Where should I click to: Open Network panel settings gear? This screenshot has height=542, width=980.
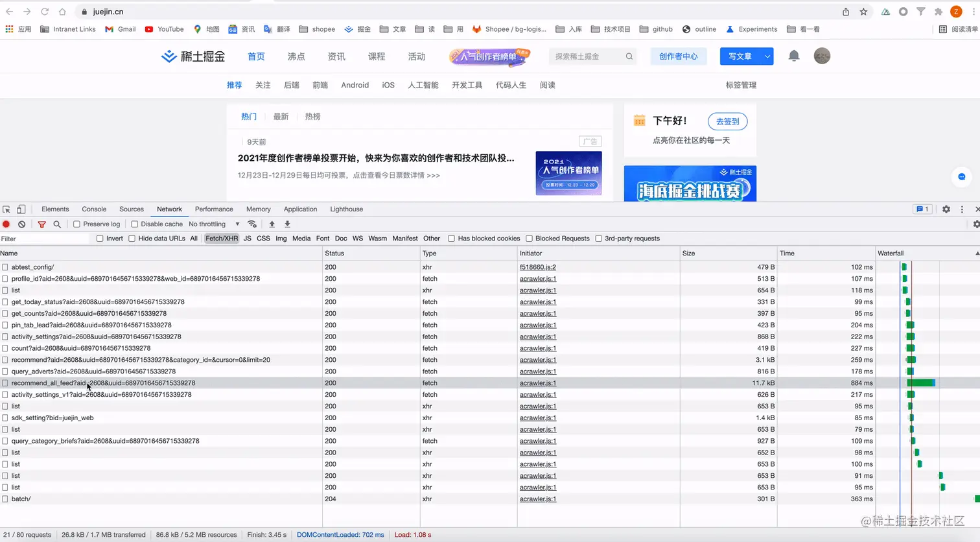tap(976, 224)
